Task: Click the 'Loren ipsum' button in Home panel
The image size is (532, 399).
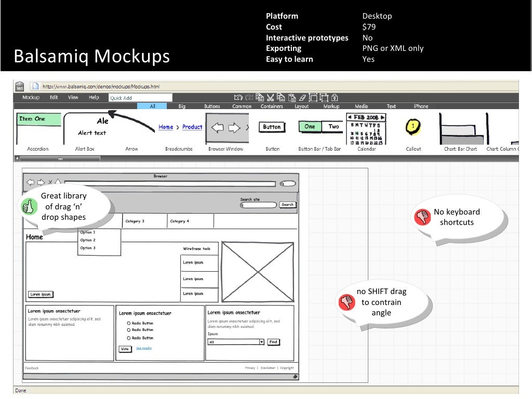Action: click(41, 294)
